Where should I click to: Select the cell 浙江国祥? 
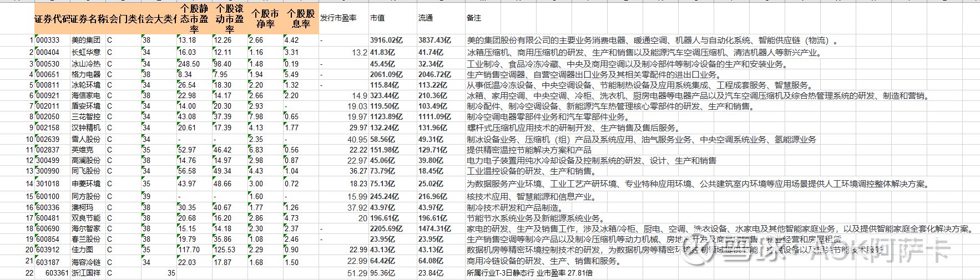86,273
